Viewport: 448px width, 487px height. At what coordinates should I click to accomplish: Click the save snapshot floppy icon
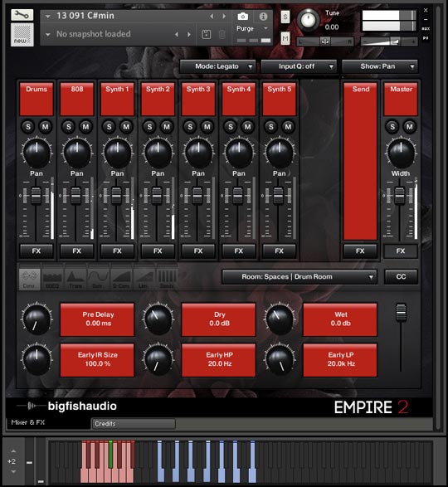coord(207,34)
